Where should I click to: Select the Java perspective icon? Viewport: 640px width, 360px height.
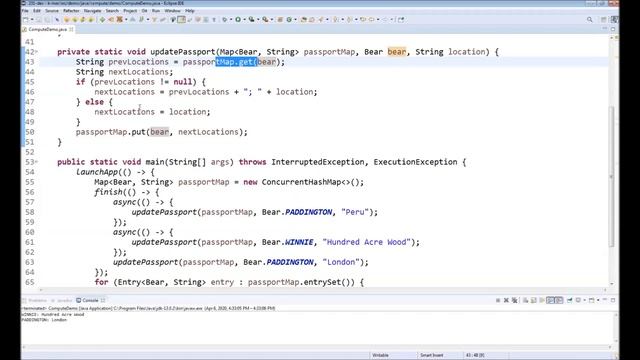pyautogui.click(x=614, y=19)
